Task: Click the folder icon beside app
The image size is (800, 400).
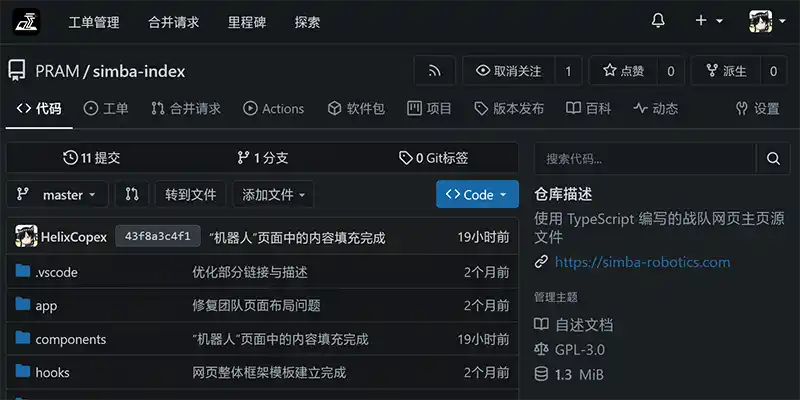Action: [x=22, y=305]
